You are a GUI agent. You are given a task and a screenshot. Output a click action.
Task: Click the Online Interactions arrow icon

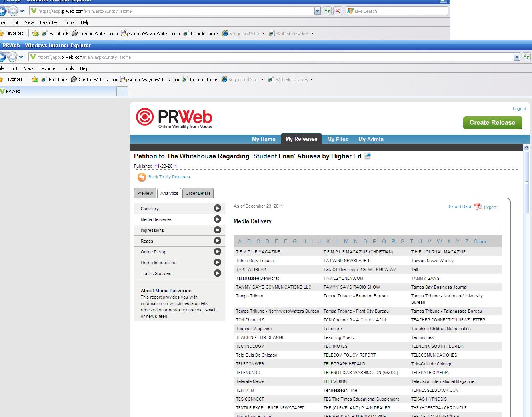tap(218, 262)
